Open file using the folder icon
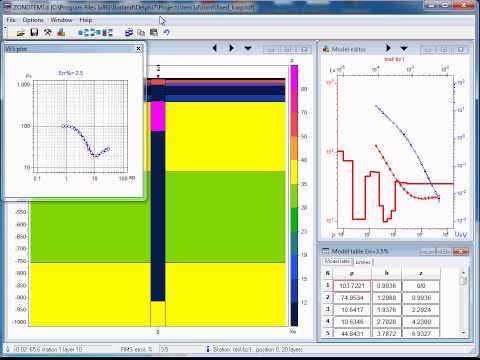 tap(21, 32)
